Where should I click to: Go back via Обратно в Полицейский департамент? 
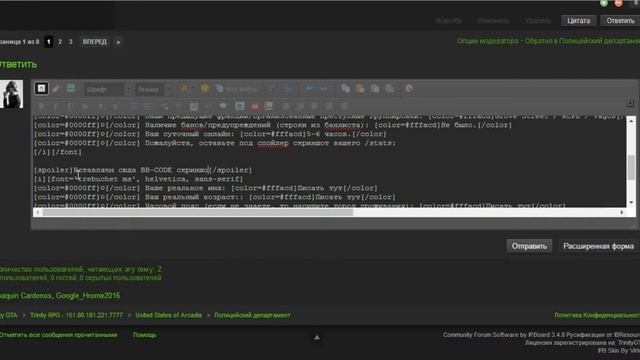click(x=582, y=41)
